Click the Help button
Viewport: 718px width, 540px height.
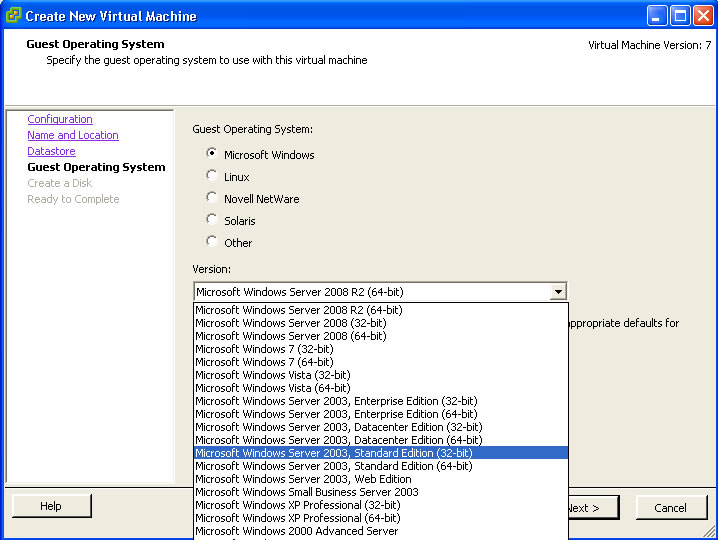(52, 506)
